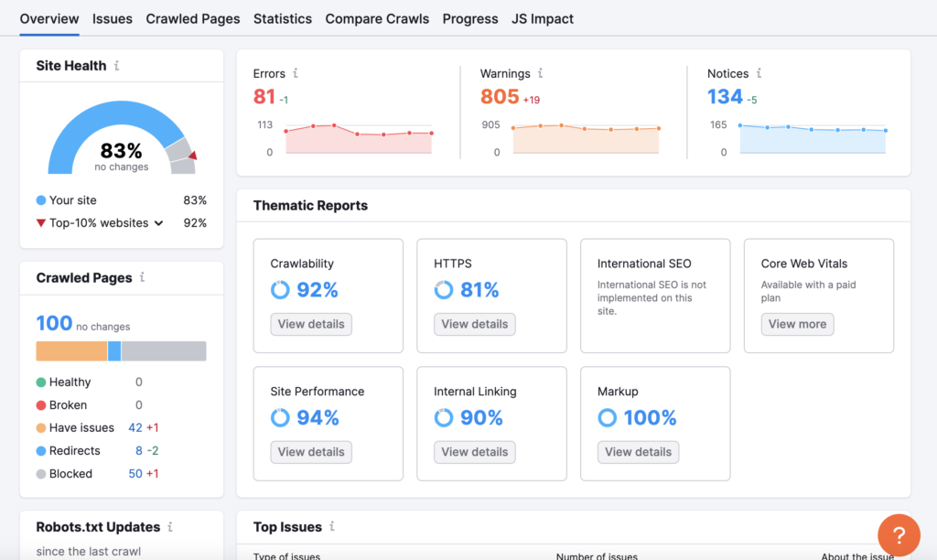Switch to the Issues tab
The width and height of the screenshot is (937, 560).
click(113, 18)
